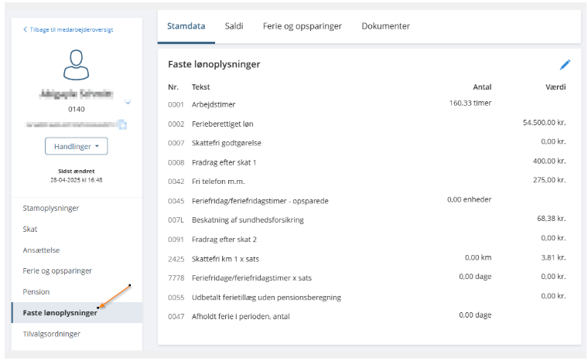Open the Ferie og opsparinger tab
Image resolution: width=588 pixels, height=364 pixels.
[302, 26]
